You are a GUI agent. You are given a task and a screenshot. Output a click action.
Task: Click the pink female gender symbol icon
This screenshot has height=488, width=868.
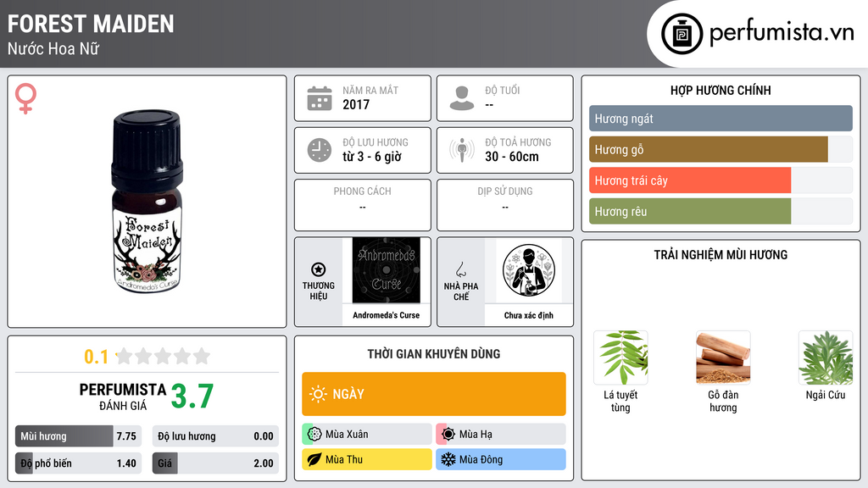click(x=25, y=98)
